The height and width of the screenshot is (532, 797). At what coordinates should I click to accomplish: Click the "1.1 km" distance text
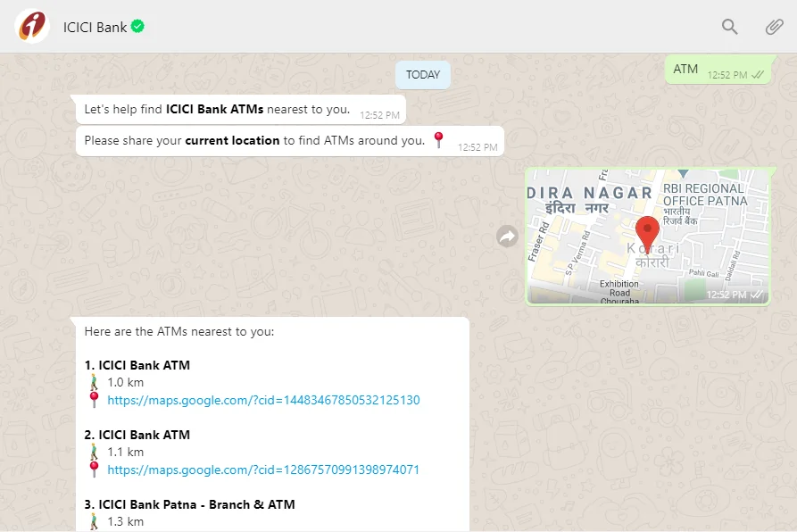coord(126,452)
